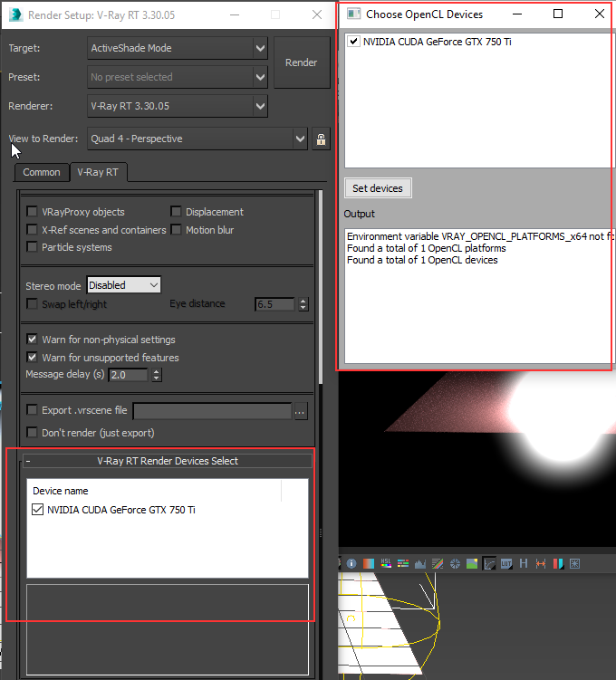Click the lock icon beside View to Render
The width and height of the screenshot is (616, 680).
[x=321, y=139]
